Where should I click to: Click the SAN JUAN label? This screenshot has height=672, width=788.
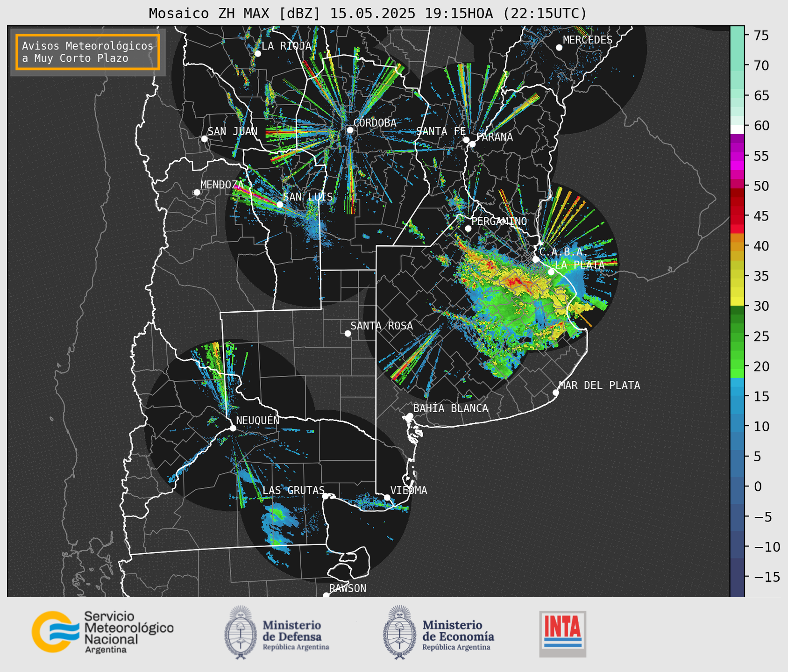coord(233,131)
